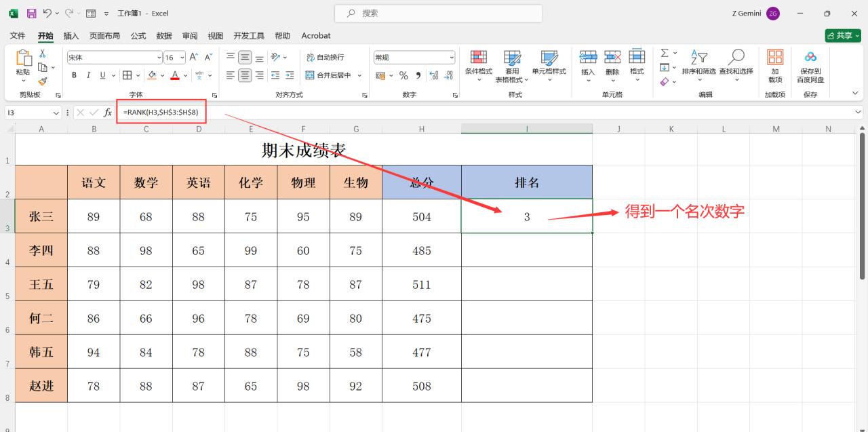Select cell with total 511
The image size is (868, 432).
[x=422, y=284]
